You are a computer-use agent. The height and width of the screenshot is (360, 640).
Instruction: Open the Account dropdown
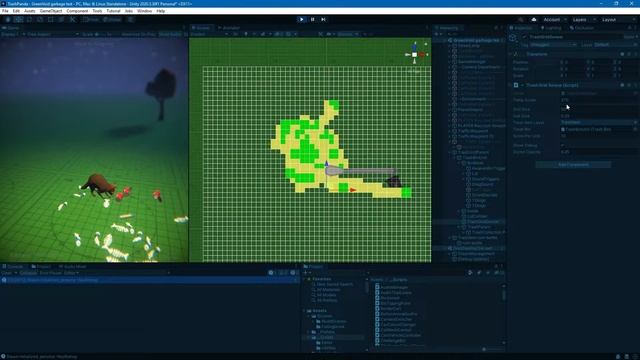554,20
